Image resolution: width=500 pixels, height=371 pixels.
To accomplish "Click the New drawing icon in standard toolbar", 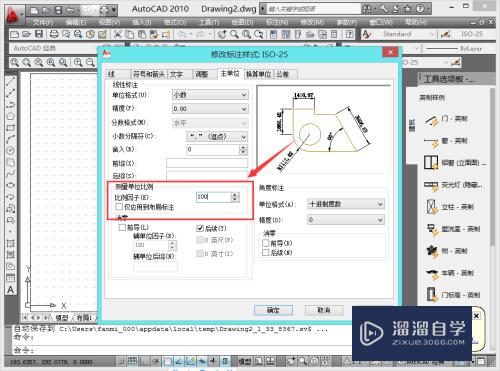I will pyautogui.click(x=14, y=34).
